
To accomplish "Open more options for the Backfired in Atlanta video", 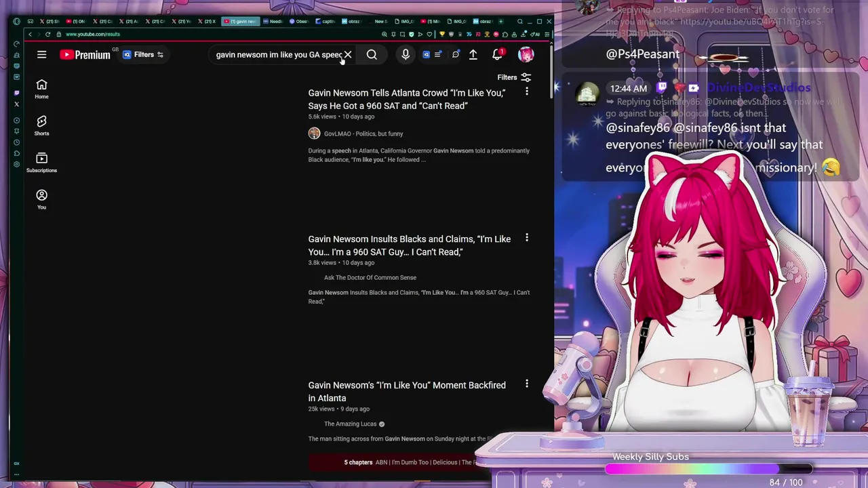I will point(527,384).
